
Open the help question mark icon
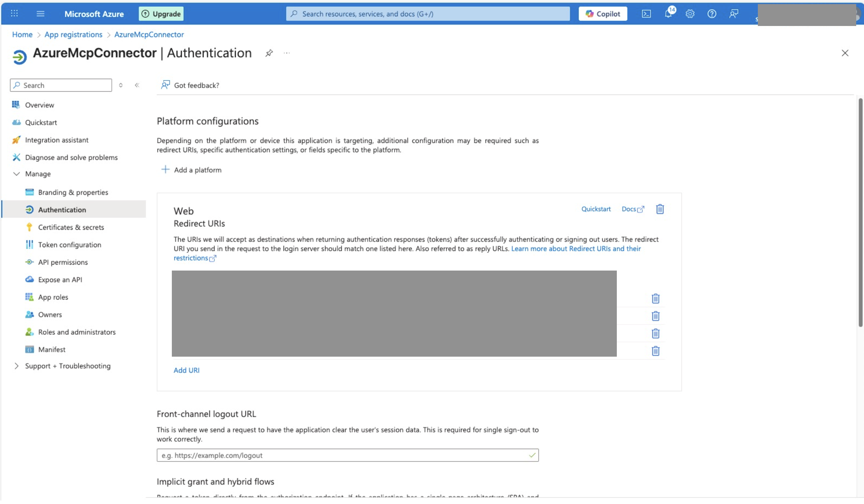[711, 14]
